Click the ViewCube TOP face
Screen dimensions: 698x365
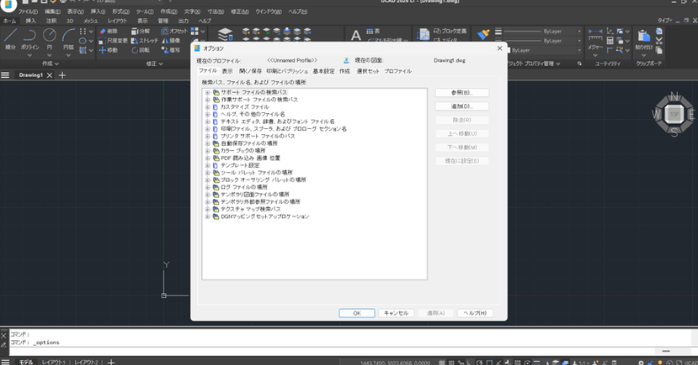(x=674, y=114)
